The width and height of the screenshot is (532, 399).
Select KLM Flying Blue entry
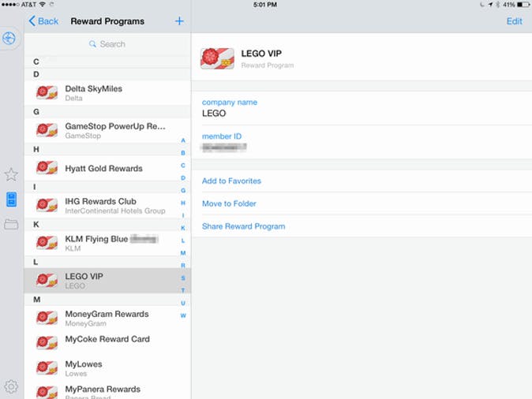tap(107, 244)
